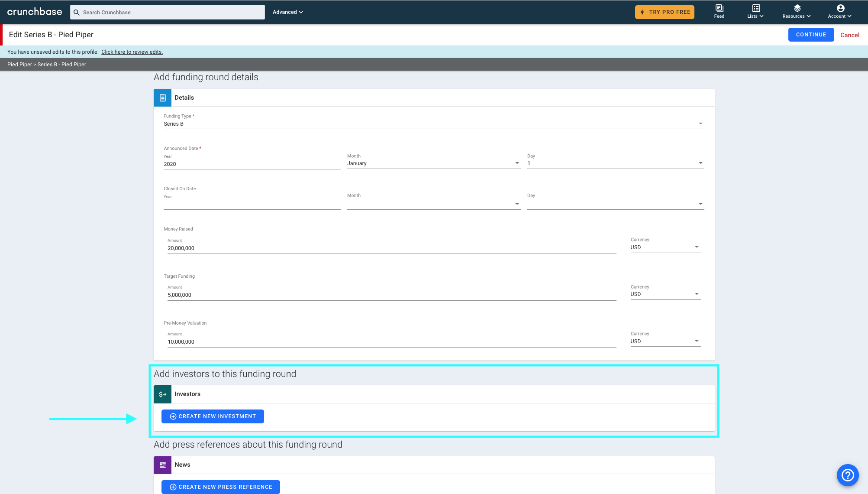Click the 'Add funding round details' heading
This screenshot has width=868, height=494.
(x=206, y=77)
